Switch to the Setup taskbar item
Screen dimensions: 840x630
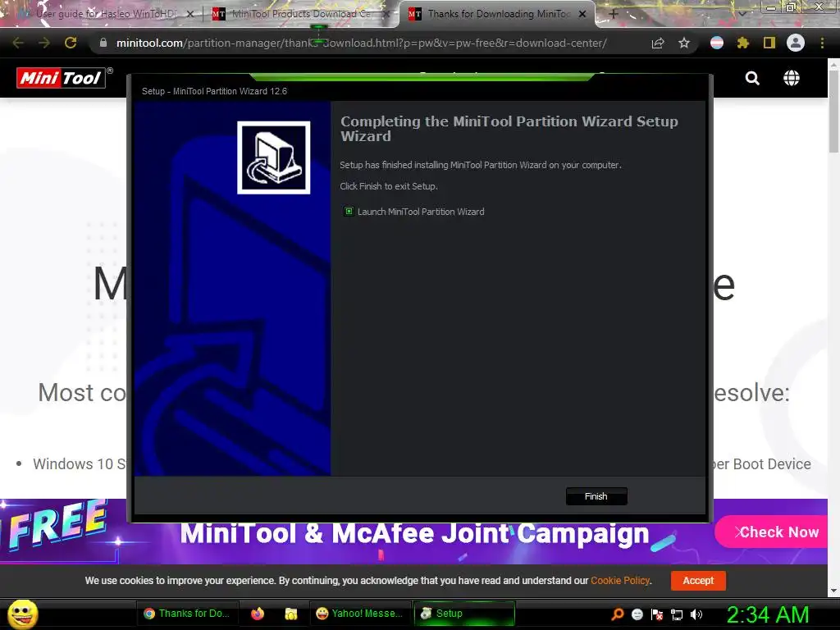point(464,614)
